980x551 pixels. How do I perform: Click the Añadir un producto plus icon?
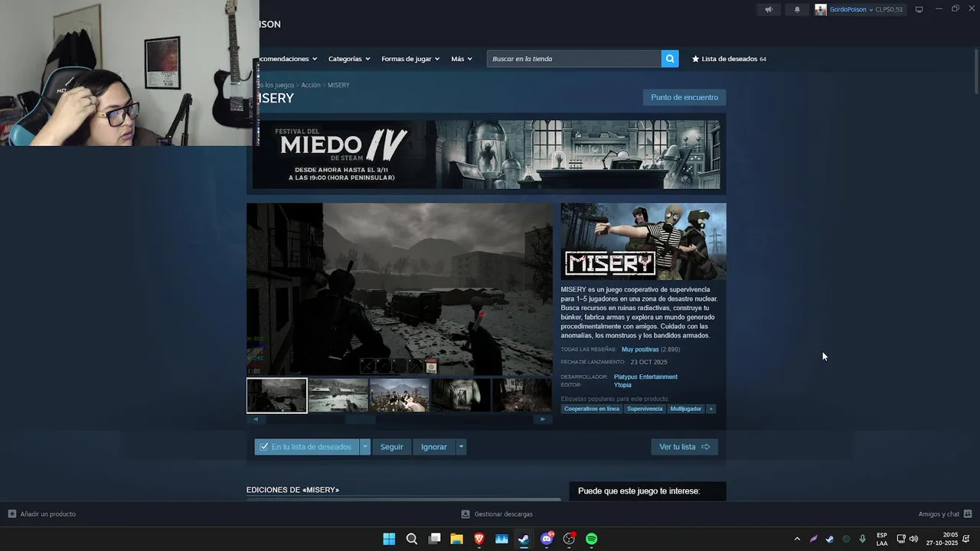(x=11, y=514)
